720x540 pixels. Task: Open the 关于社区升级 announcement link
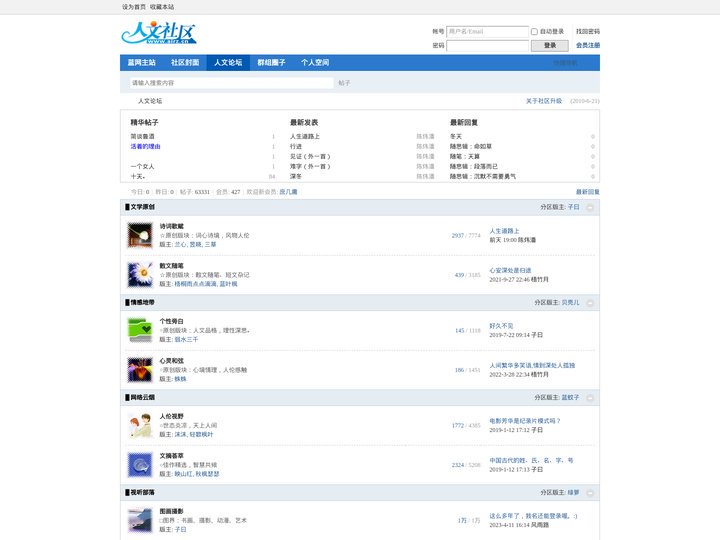pos(544,101)
